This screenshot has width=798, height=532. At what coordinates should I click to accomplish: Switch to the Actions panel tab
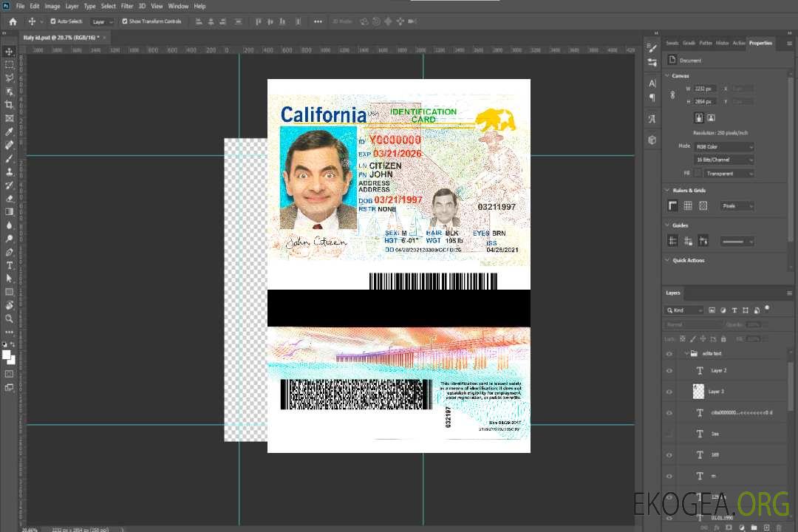pyautogui.click(x=739, y=43)
